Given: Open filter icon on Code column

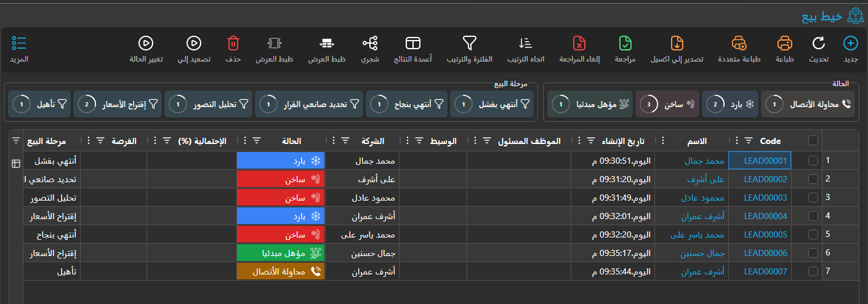Looking at the screenshot, I should pos(749,141).
